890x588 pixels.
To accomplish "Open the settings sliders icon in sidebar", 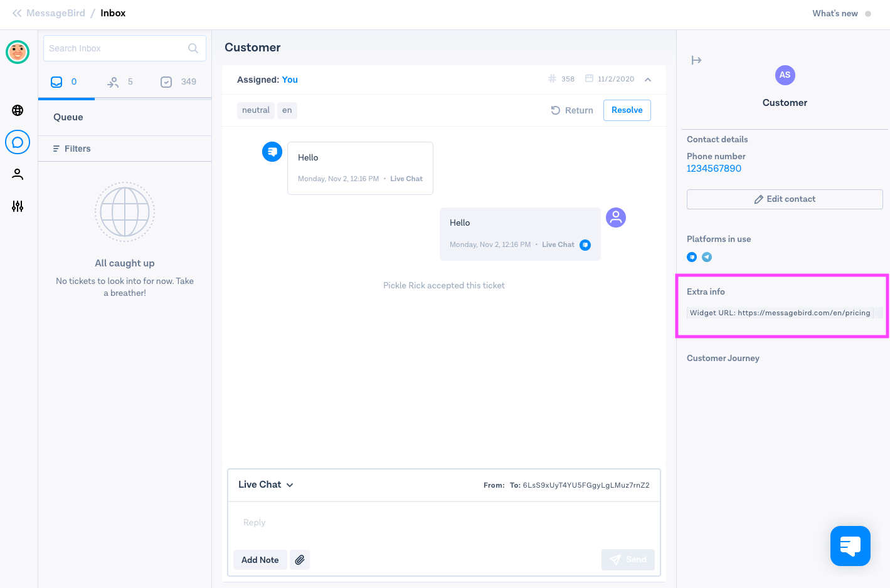I will click(x=18, y=206).
